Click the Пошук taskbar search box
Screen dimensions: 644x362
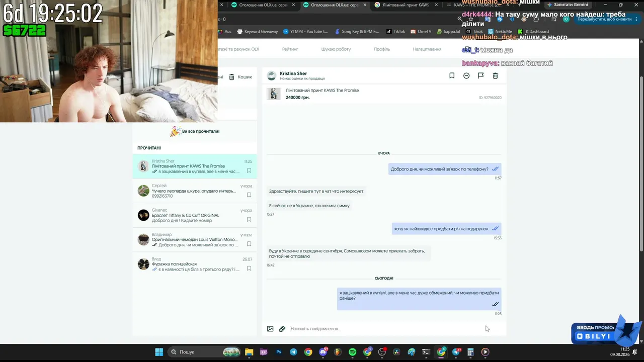click(x=204, y=352)
